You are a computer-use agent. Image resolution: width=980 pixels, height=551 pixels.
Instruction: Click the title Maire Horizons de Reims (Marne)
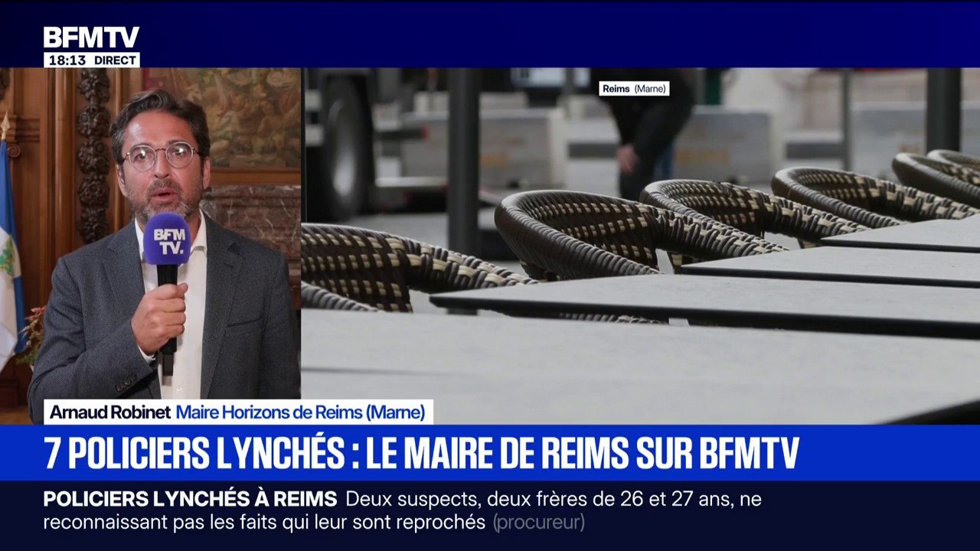[301, 412]
